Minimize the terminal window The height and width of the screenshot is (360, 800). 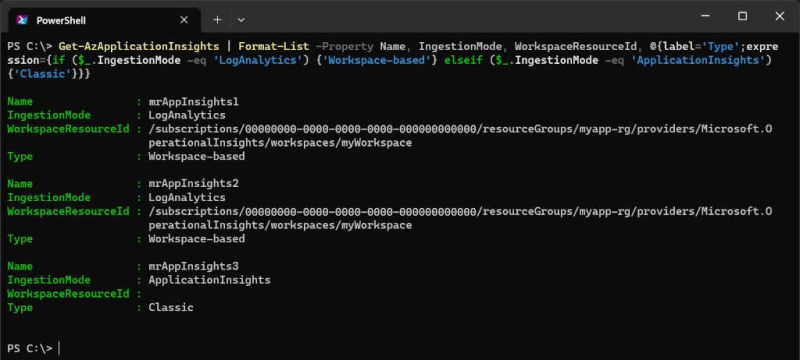tap(706, 16)
